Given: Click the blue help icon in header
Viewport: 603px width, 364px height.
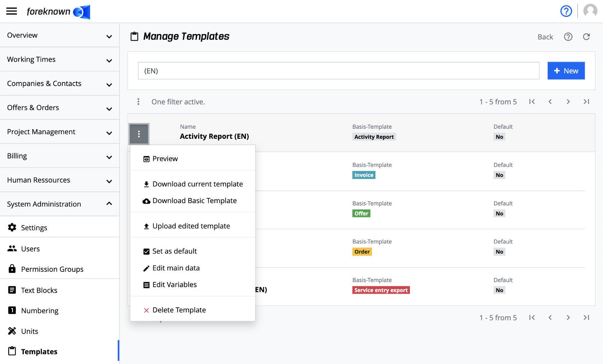Looking at the screenshot, I should click(x=566, y=11).
